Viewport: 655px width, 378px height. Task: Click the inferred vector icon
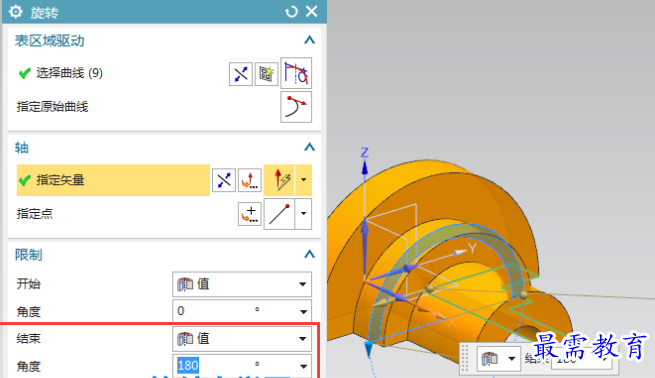(279, 180)
